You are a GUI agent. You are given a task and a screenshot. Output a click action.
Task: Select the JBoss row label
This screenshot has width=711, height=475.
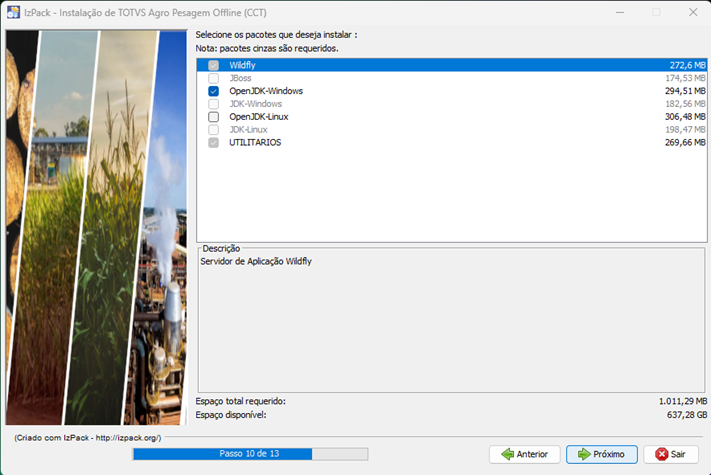coord(240,78)
